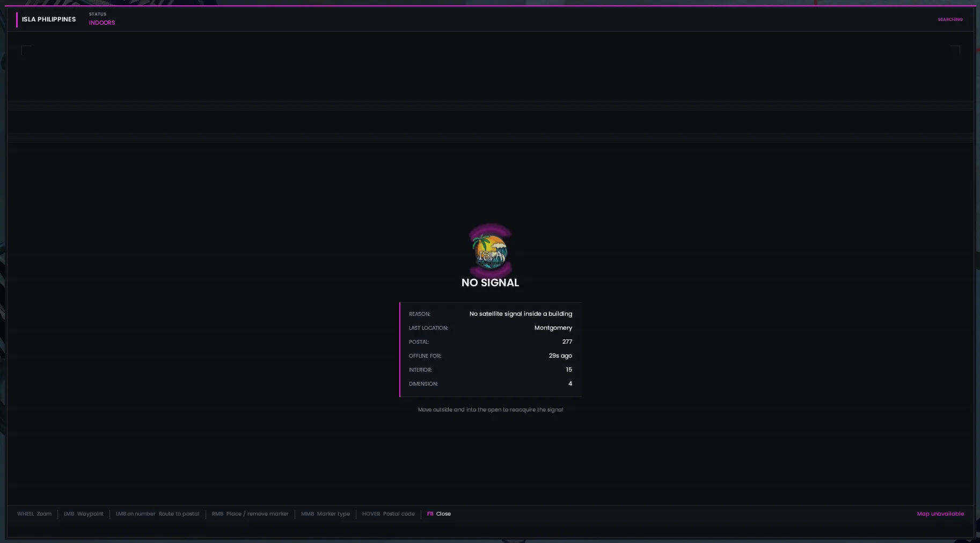Click the 'Map unavailable' status text
The image size is (980, 543).
940,514
